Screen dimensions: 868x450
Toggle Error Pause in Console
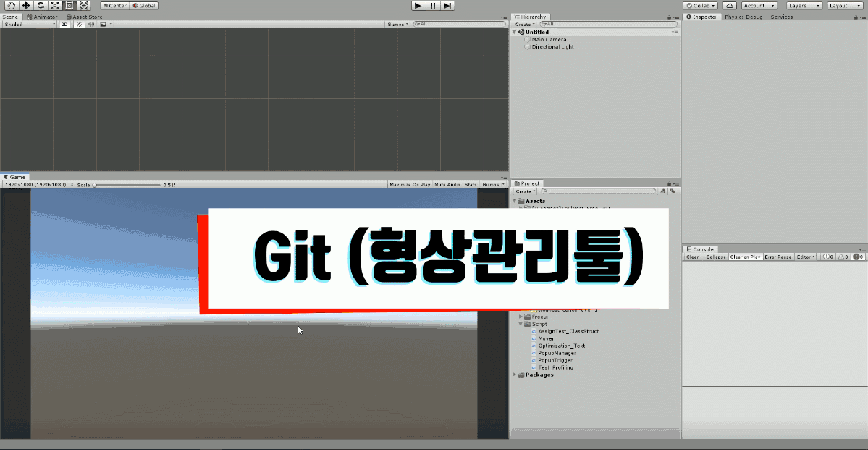778,257
